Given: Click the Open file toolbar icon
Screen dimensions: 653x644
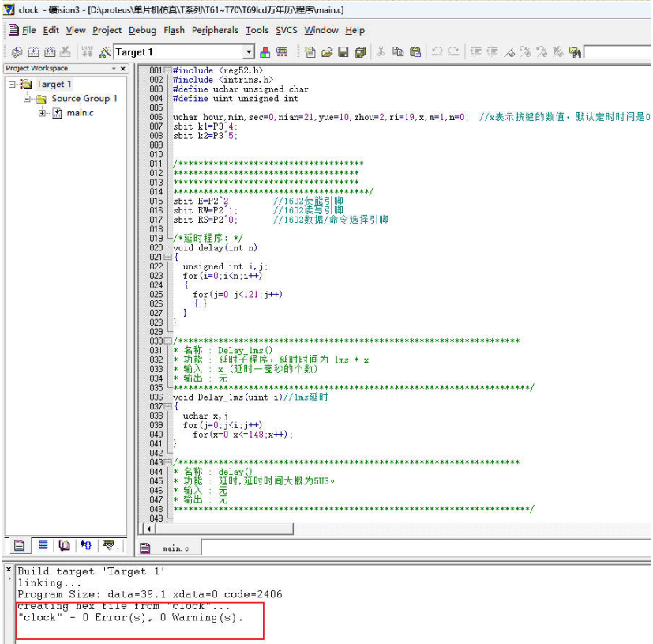Looking at the screenshot, I should (x=327, y=52).
